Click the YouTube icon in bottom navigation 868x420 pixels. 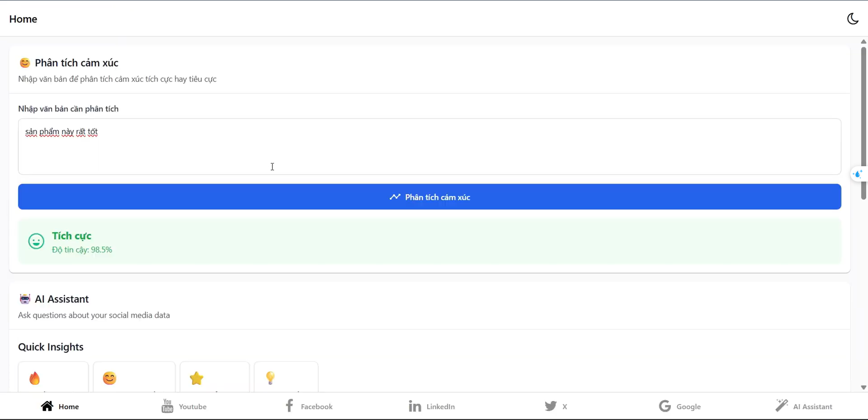166,406
